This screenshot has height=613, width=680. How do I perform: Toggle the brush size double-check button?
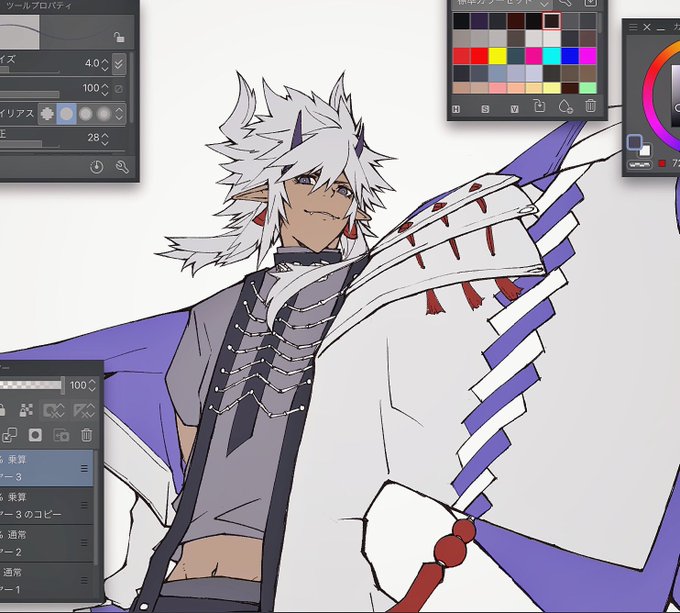[x=118, y=65]
